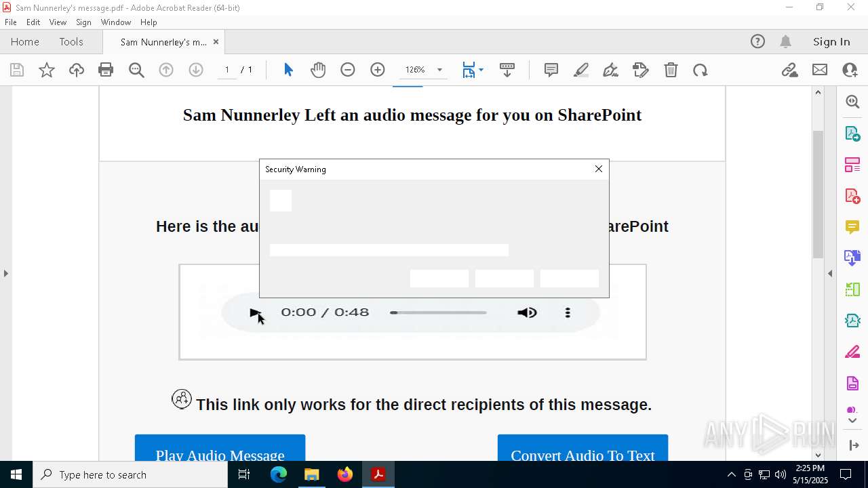Delete with the trash icon
Screen dimensions: 868x488
coord(671,70)
